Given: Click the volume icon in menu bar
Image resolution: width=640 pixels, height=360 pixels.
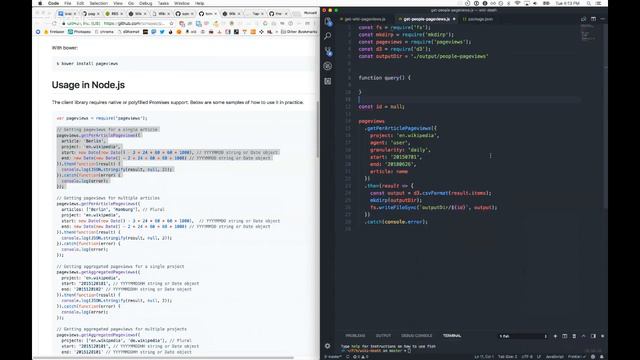Looking at the screenshot, I should (x=536, y=3).
